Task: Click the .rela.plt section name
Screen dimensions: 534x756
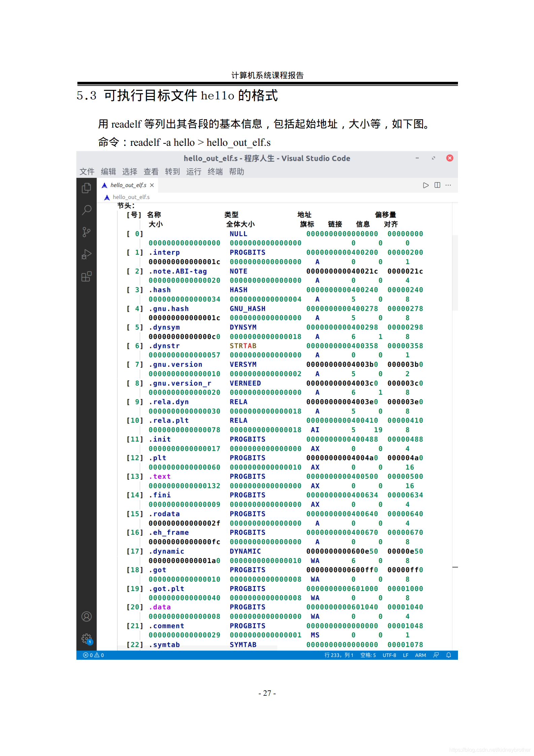Action: (169, 421)
